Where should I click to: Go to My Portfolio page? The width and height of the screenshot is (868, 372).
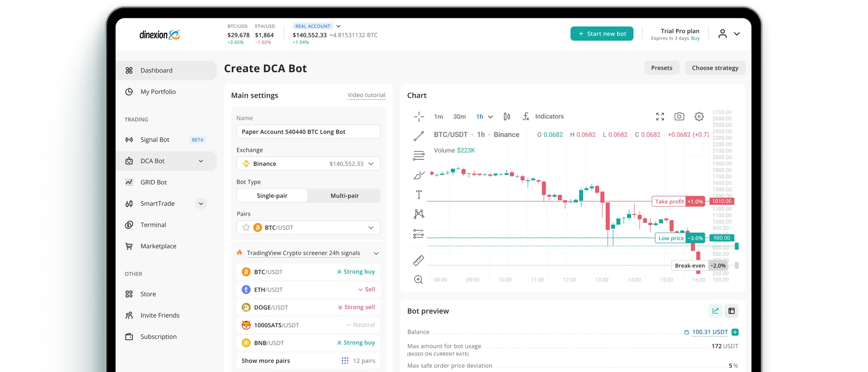(x=158, y=92)
